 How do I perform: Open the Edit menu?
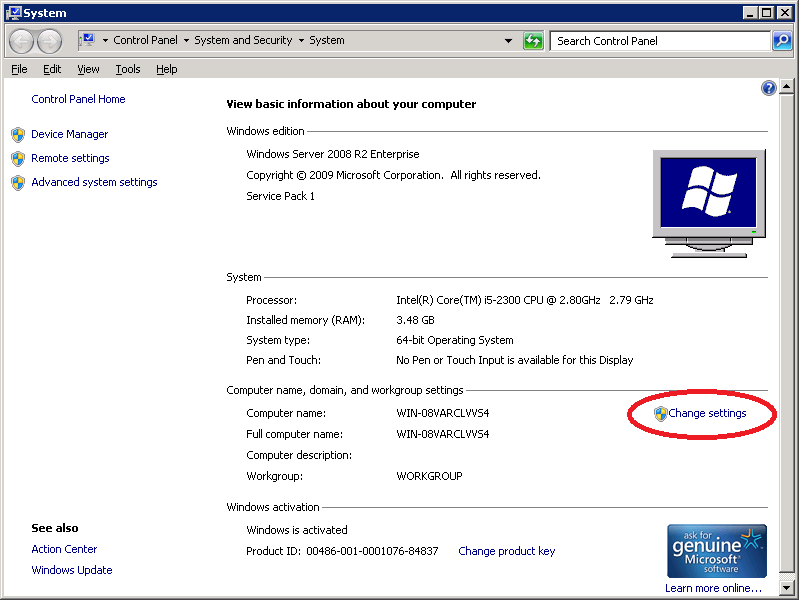point(52,69)
